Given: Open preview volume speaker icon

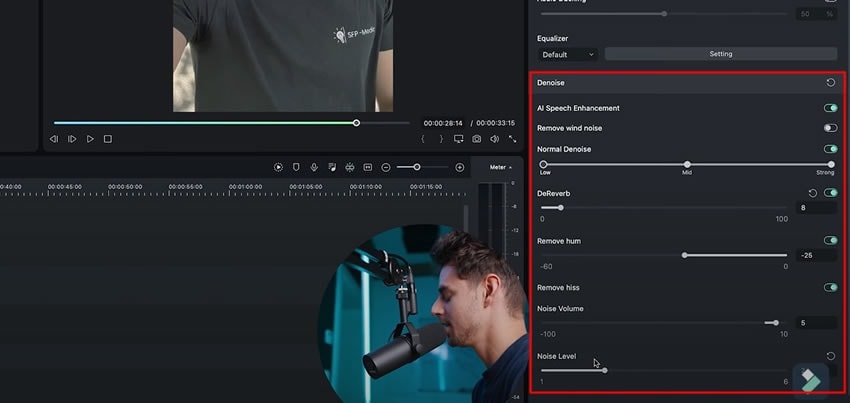Looking at the screenshot, I should point(494,139).
